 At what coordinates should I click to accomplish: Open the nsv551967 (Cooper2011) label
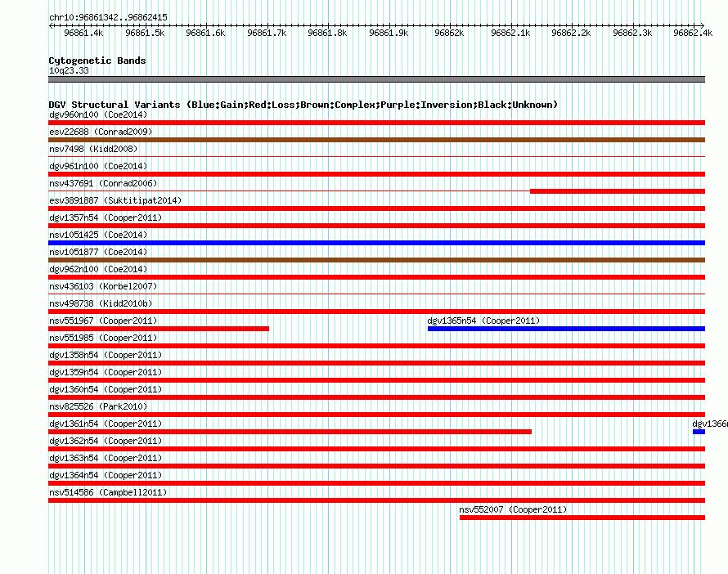[x=103, y=321]
